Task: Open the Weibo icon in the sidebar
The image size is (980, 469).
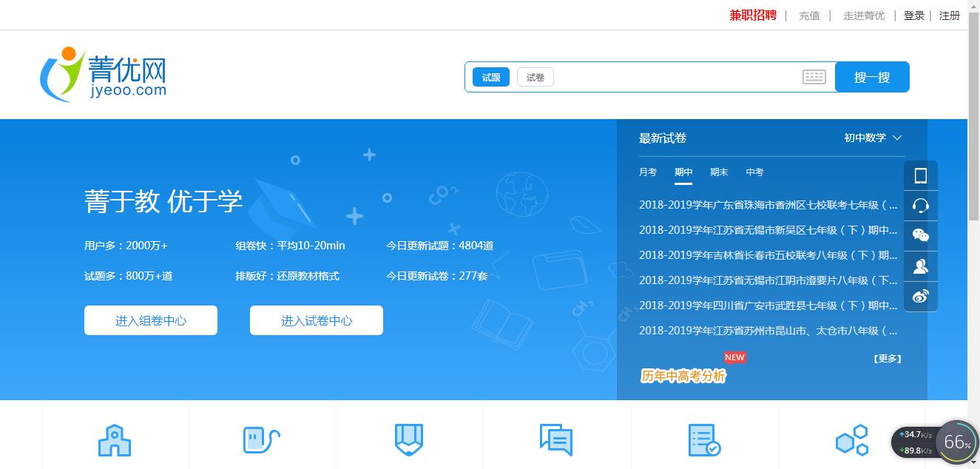Action: 920,296
